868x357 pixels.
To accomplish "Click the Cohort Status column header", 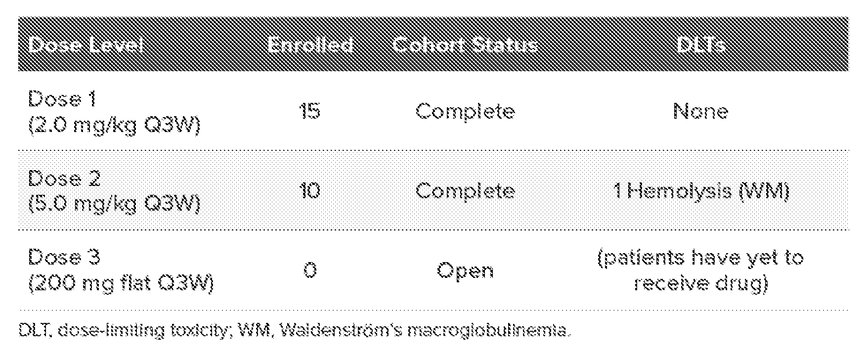I will [465, 46].
